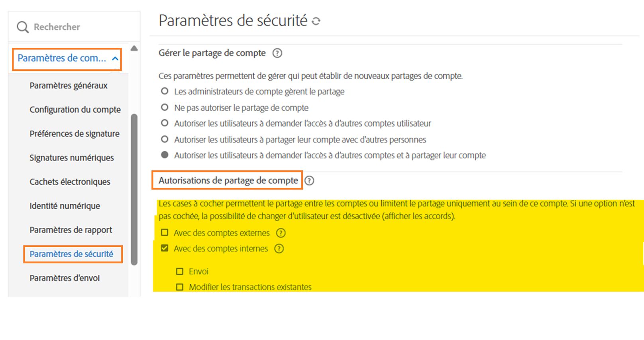
Task: Tick the Envoi checkbox
Action: [x=180, y=272]
